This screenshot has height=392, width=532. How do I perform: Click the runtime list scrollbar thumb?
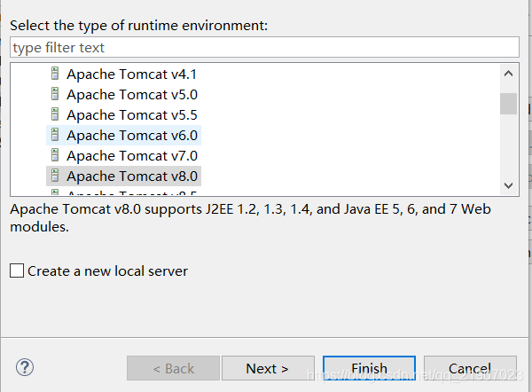click(508, 104)
